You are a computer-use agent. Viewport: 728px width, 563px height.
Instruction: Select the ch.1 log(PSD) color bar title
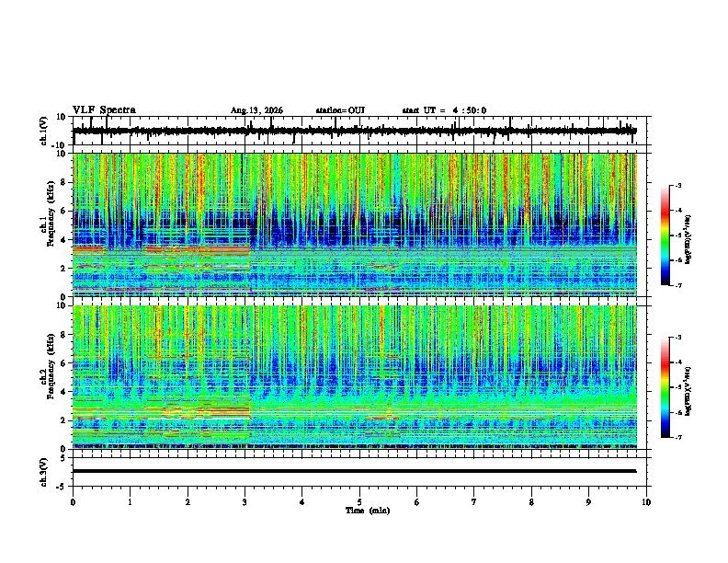coord(688,240)
